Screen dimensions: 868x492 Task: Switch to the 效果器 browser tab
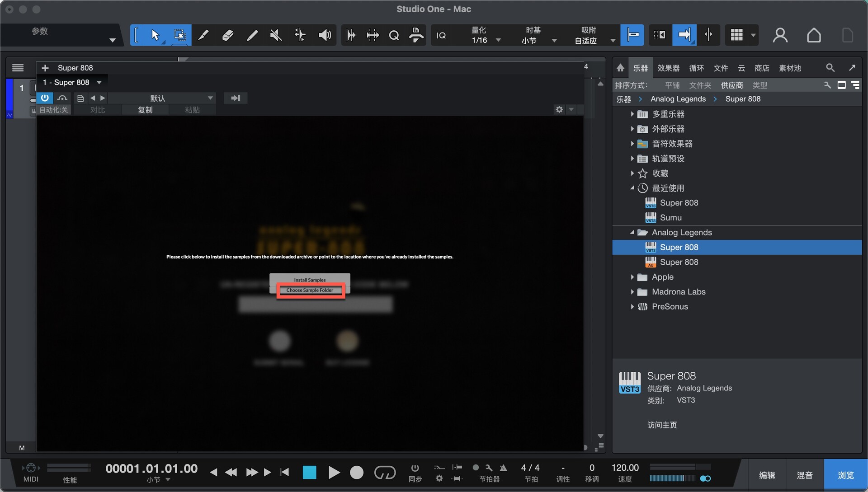(x=668, y=68)
